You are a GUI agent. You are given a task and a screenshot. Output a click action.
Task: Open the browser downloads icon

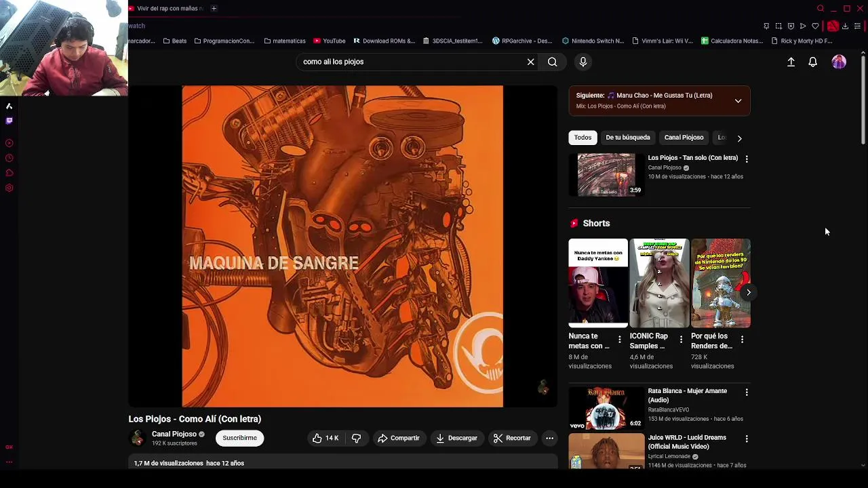click(845, 26)
